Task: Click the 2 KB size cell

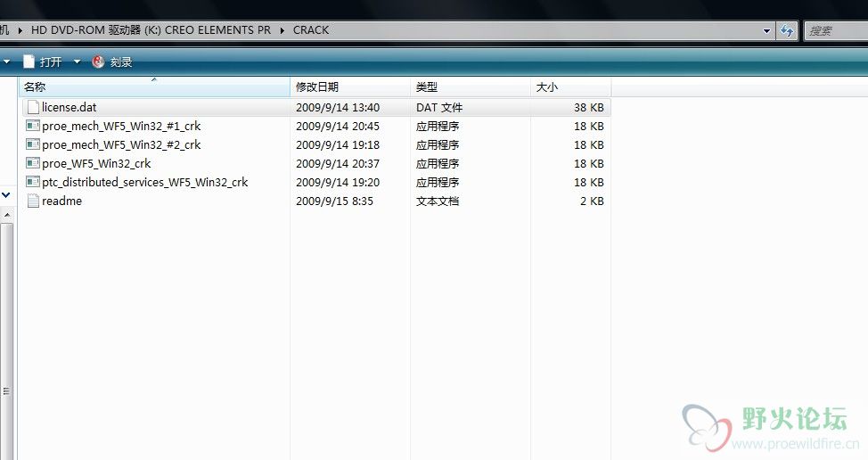Action: 592,201
